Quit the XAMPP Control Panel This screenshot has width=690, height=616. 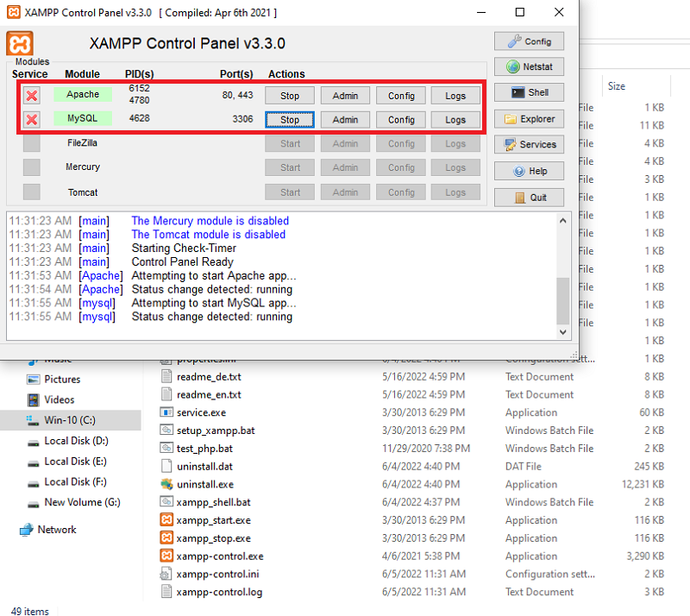tap(529, 198)
